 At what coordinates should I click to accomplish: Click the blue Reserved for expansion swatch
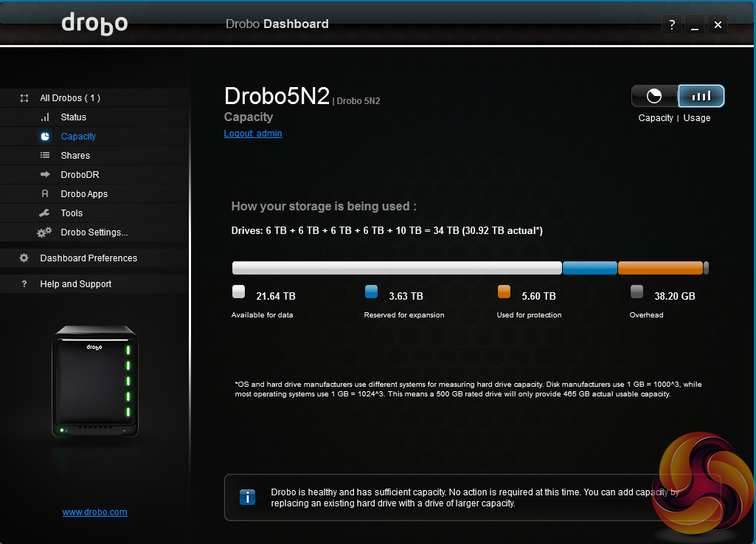pos(371,292)
